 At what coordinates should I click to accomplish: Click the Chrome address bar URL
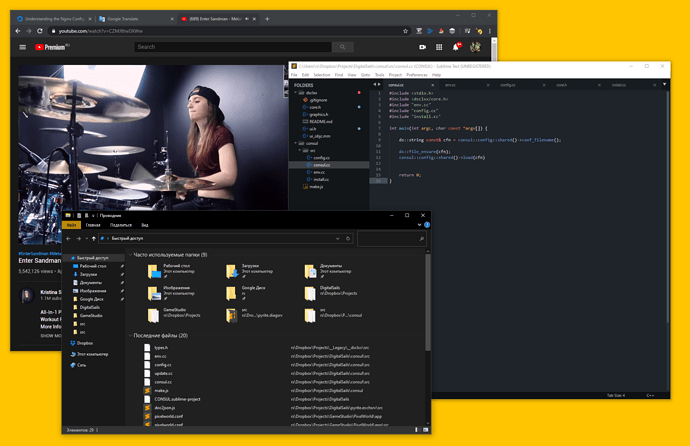coord(101,31)
